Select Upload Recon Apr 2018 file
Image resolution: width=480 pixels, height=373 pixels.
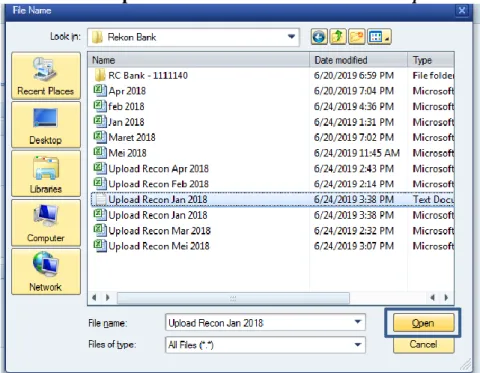pyautogui.click(x=151, y=169)
